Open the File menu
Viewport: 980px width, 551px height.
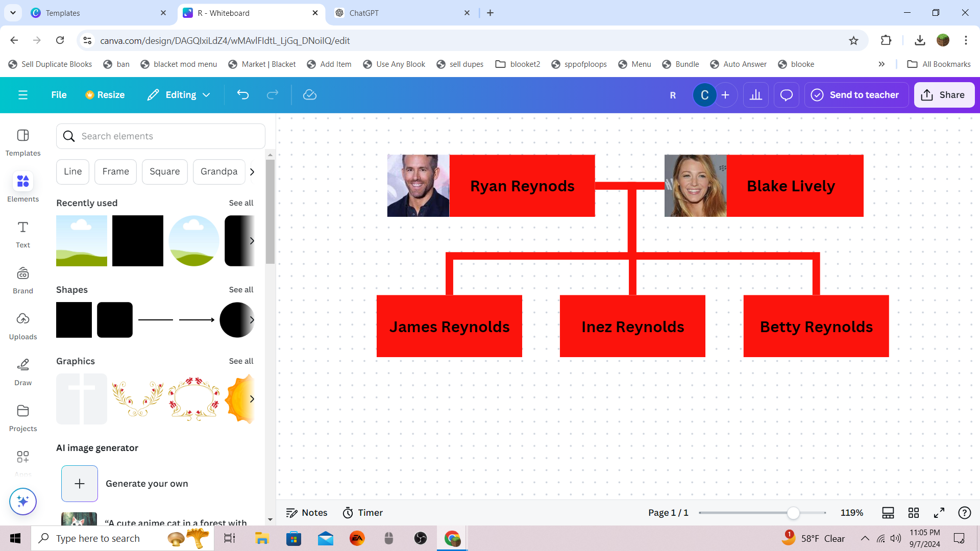(x=59, y=95)
